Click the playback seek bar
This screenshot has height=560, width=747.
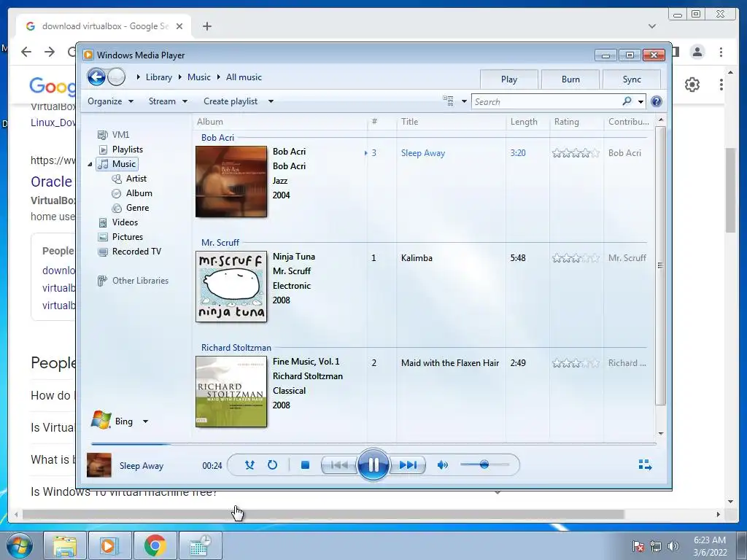pos(373,444)
